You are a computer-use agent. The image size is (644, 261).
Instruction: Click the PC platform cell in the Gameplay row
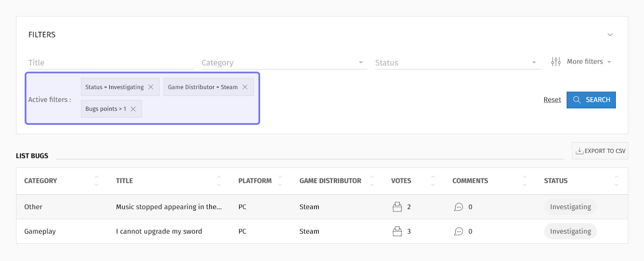click(x=242, y=231)
